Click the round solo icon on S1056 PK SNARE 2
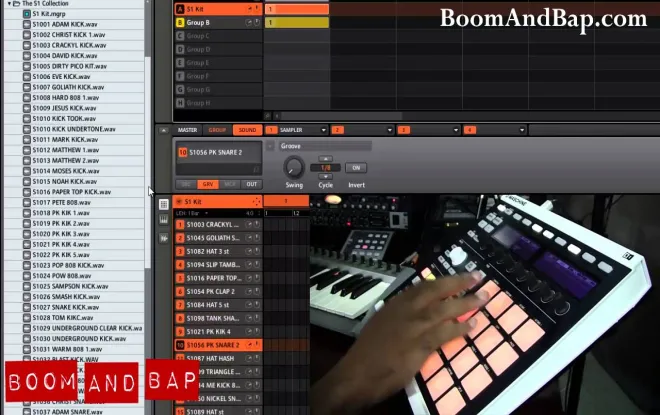 tap(249, 345)
